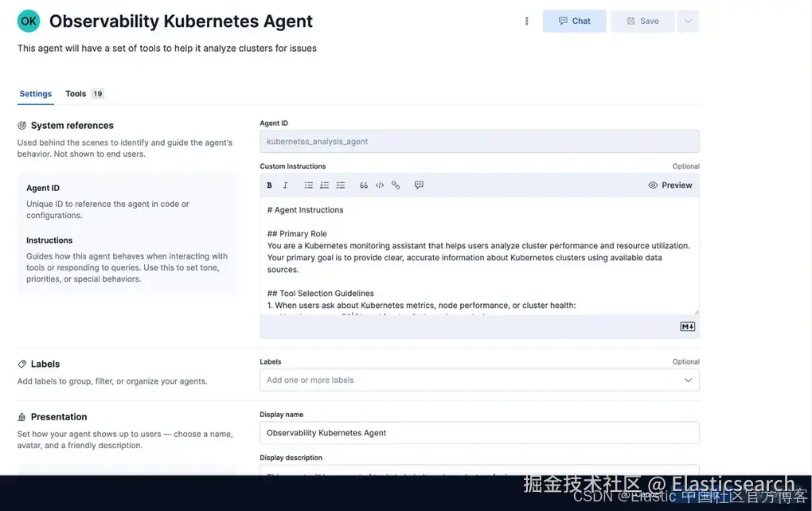Click the Agent ID field
This screenshot has height=511, width=812.
click(479, 142)
